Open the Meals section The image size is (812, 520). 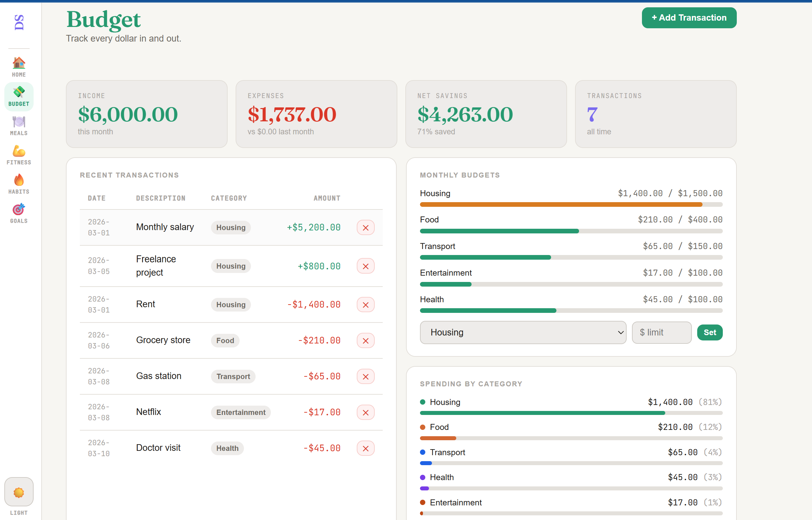pos(19,125)
